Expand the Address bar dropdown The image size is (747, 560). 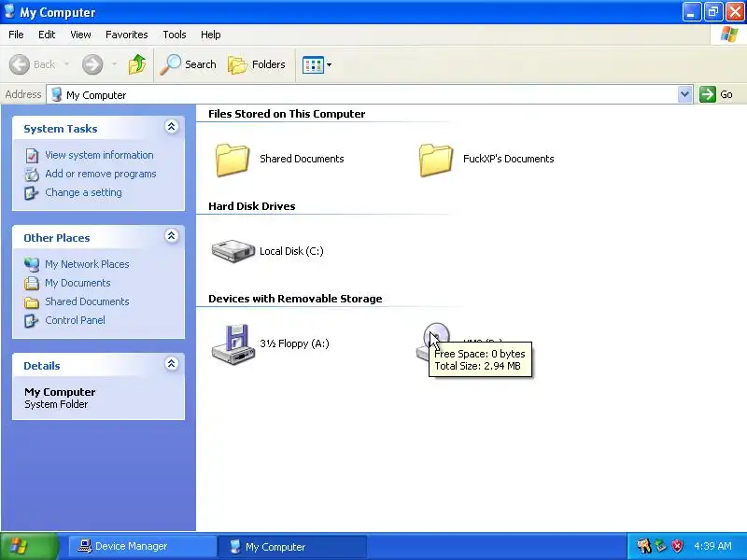click(684, 94)
